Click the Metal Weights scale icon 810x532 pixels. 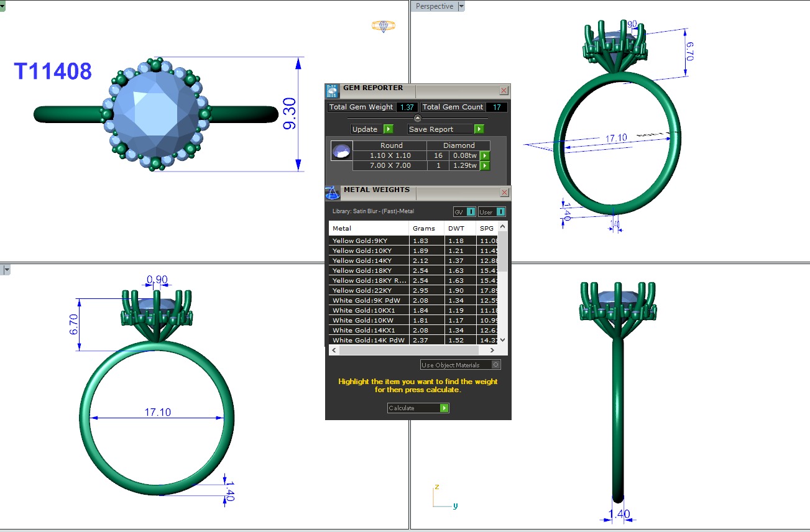332,193
